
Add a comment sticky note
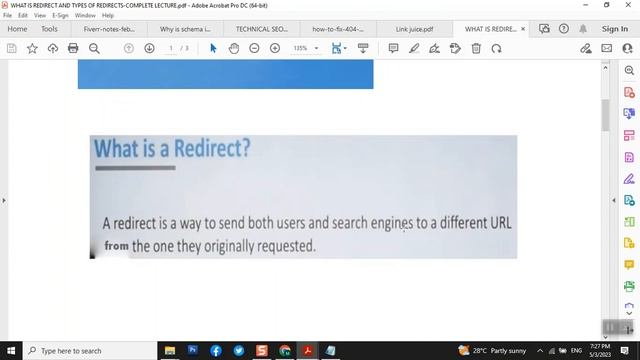(393, 48)
